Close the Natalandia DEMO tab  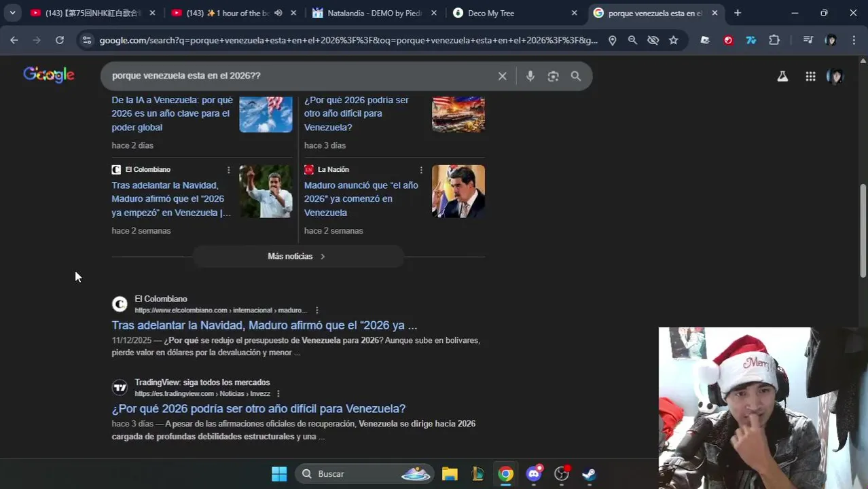[x=434, y=13]
